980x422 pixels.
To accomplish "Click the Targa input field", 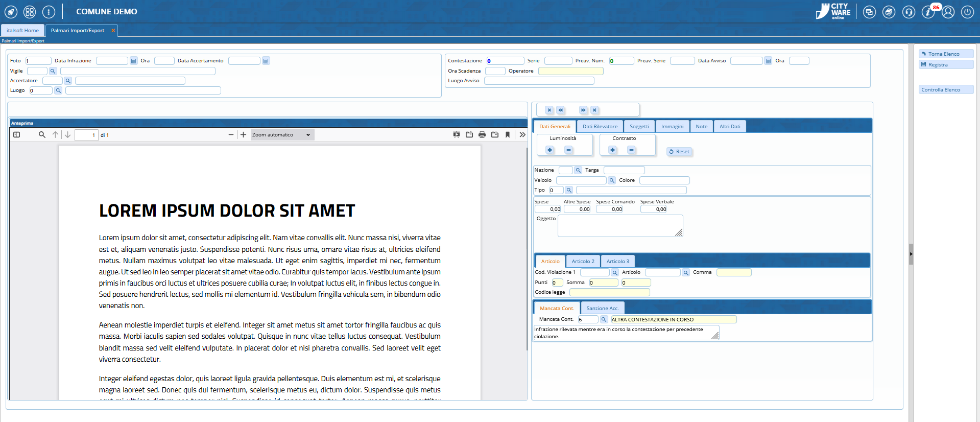I will (624, 170).
